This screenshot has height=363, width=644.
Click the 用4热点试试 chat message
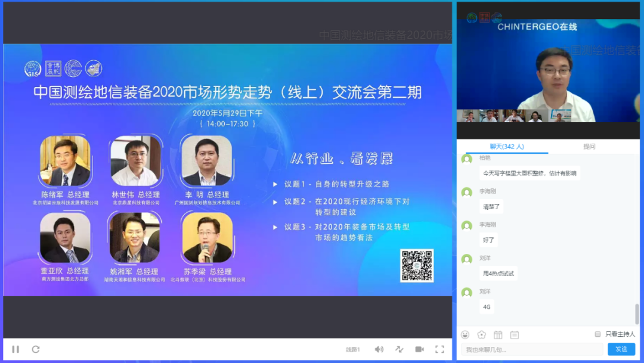click(x=499, y=274)
